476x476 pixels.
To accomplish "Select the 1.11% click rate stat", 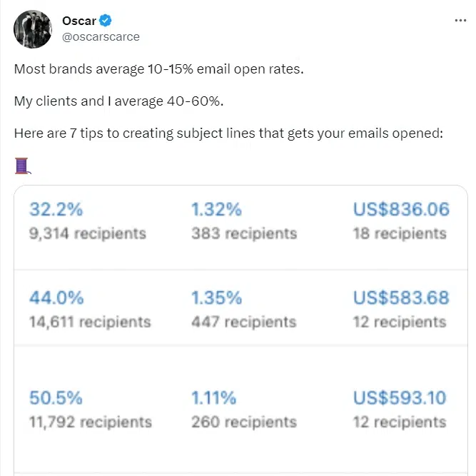I will (213, 397).
